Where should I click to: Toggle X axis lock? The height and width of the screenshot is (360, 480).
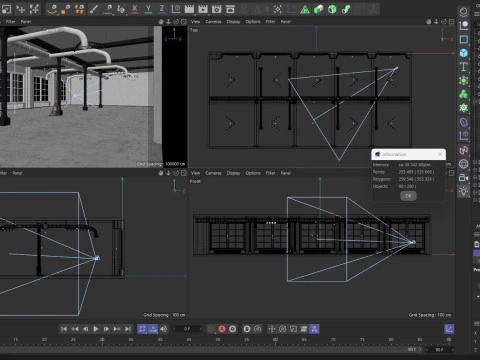(x=135, y=9)
